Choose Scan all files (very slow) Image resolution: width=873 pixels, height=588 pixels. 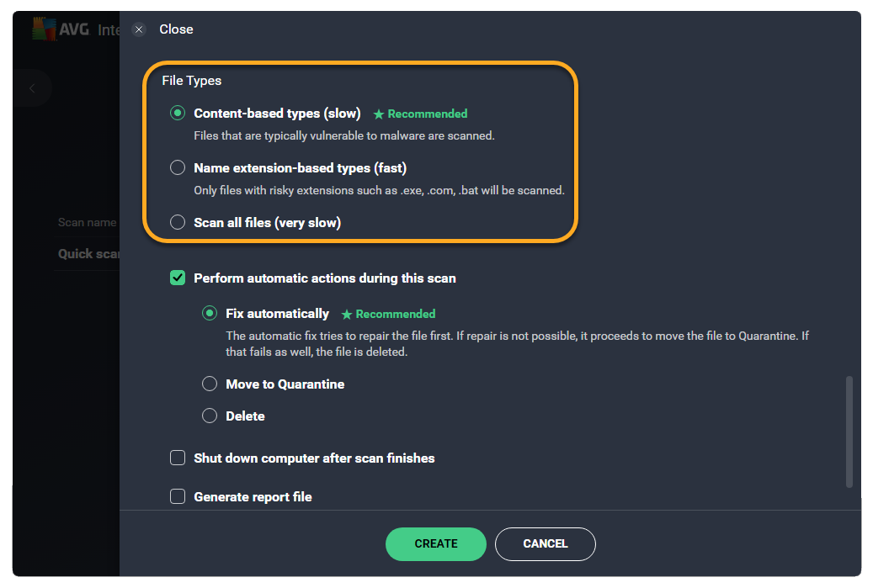click(x=178, y=223)
